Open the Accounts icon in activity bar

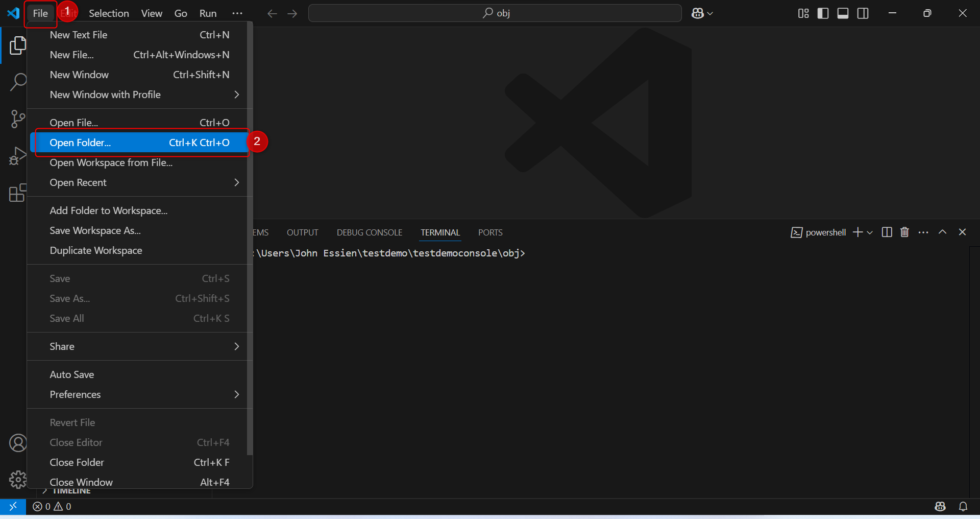(x=18, y=443)
